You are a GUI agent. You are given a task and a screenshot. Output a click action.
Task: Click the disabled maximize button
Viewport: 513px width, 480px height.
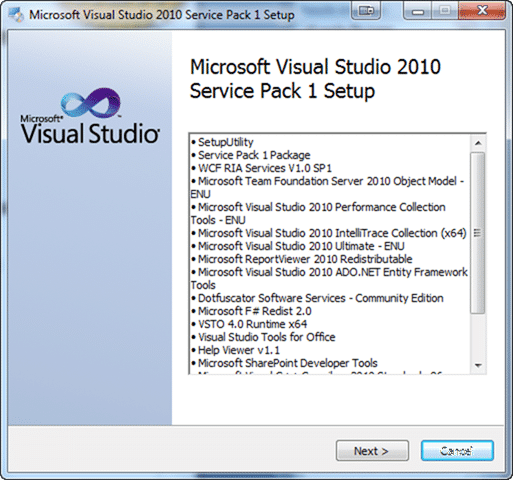445,11
